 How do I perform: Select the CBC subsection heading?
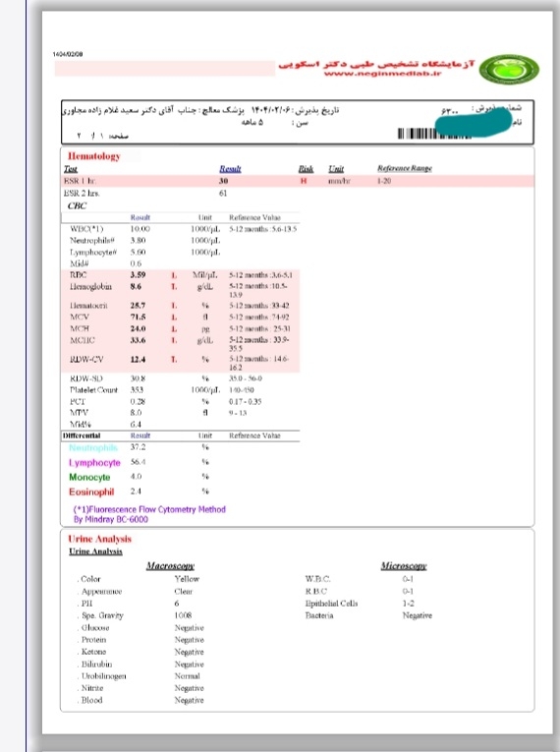(78, 205)
